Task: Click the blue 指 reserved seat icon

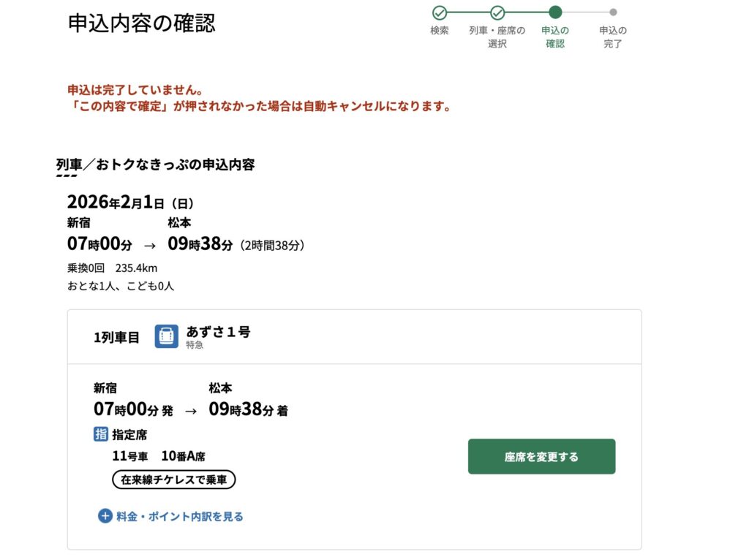Action: 101,434
